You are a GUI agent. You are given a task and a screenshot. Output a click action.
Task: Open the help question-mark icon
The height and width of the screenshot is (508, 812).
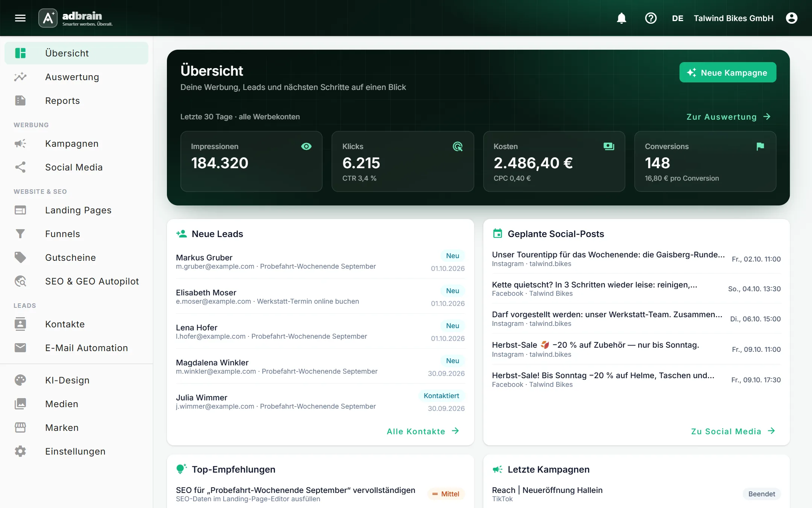[x=651, y=18]
